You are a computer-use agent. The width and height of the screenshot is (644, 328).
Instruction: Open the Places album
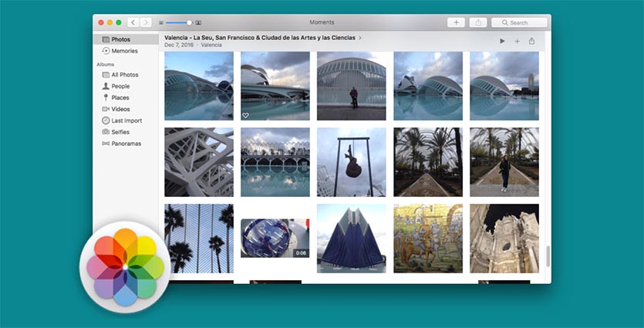tap(120, 98)
